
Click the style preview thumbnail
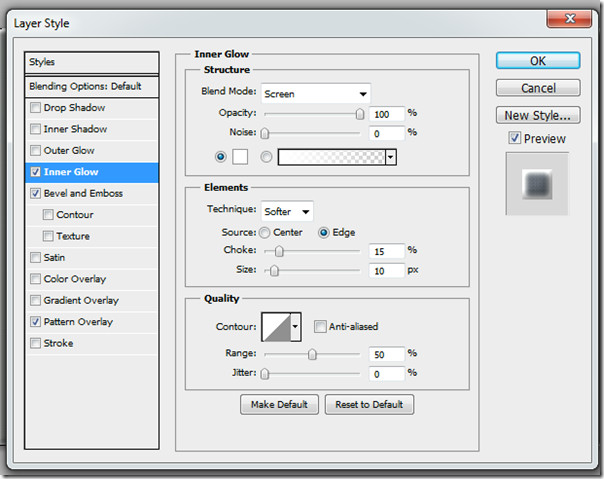coord(537,183)
